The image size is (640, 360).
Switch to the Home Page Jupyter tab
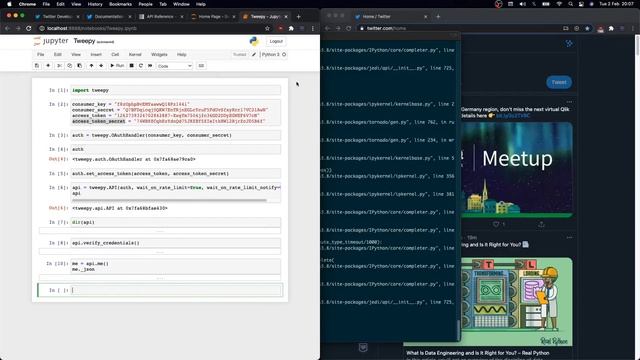point(213,17)
